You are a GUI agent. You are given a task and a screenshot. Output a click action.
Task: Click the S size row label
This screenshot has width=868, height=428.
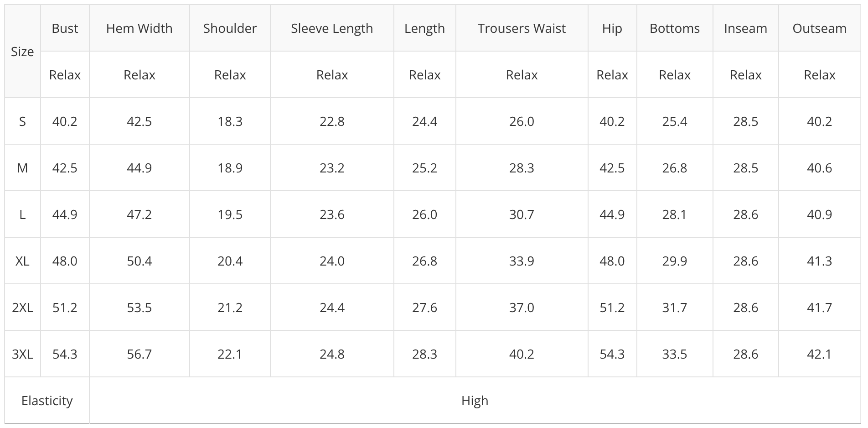click(x=22, y=121)
